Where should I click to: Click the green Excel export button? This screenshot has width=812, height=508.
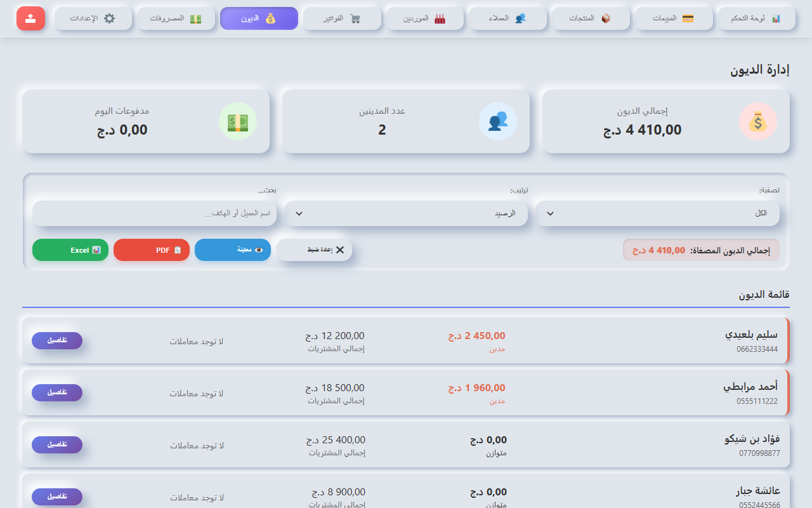tap(70, 250)
